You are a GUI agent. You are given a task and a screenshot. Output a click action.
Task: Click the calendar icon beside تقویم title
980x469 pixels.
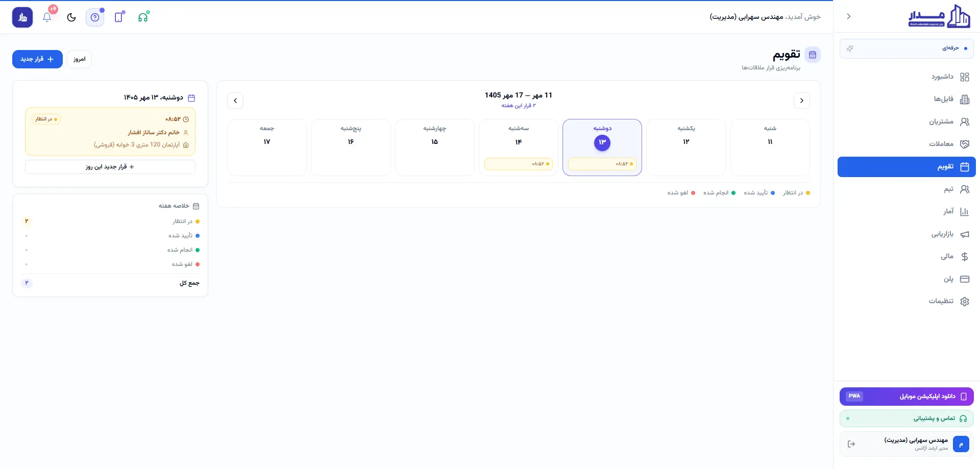[813, 55]
